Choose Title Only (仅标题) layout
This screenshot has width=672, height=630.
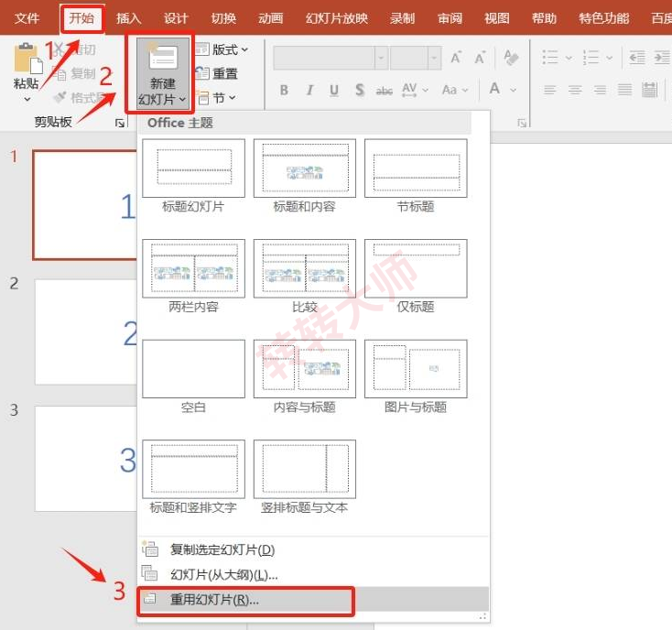416,276
